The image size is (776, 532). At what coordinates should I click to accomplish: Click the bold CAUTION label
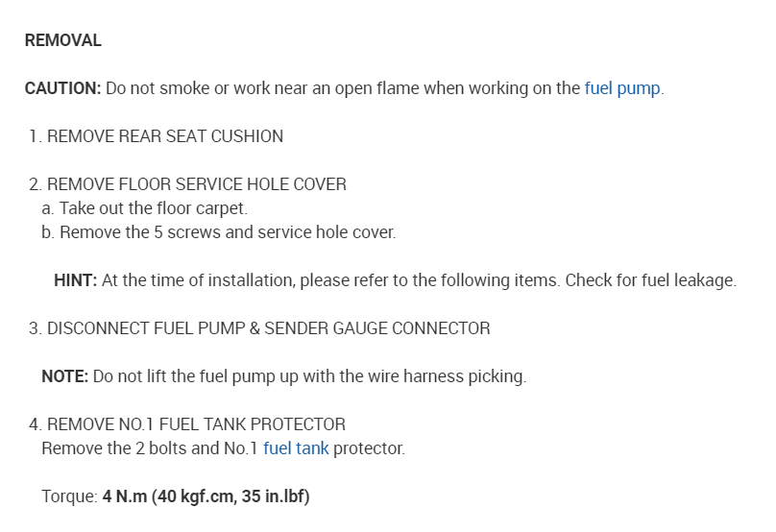(x=62, y=88)
